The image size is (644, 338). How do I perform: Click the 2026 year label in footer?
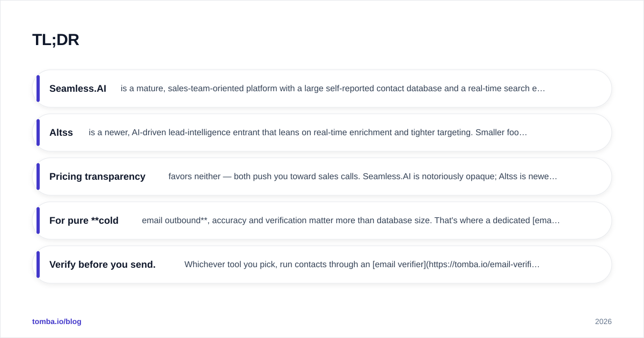coord(603,321)
